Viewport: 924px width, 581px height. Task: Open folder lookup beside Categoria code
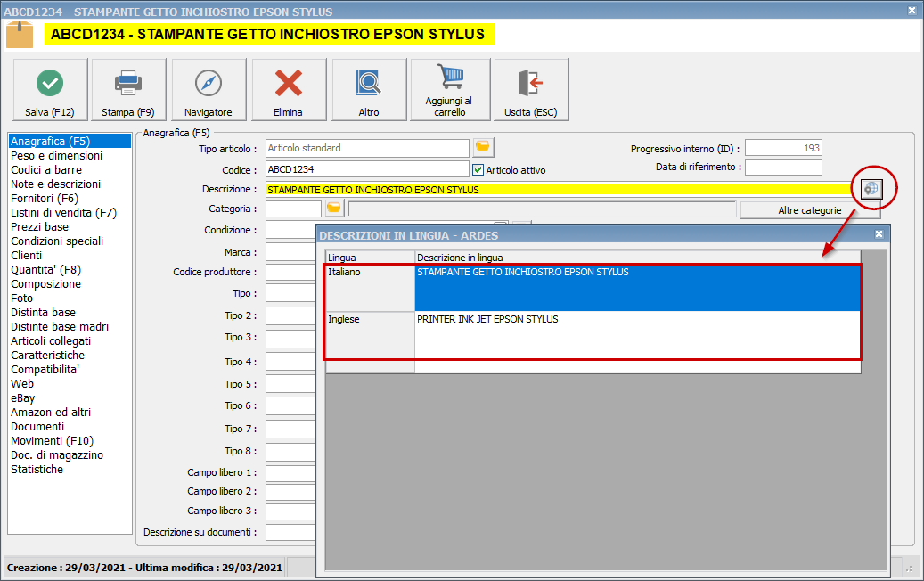point(334,208)
